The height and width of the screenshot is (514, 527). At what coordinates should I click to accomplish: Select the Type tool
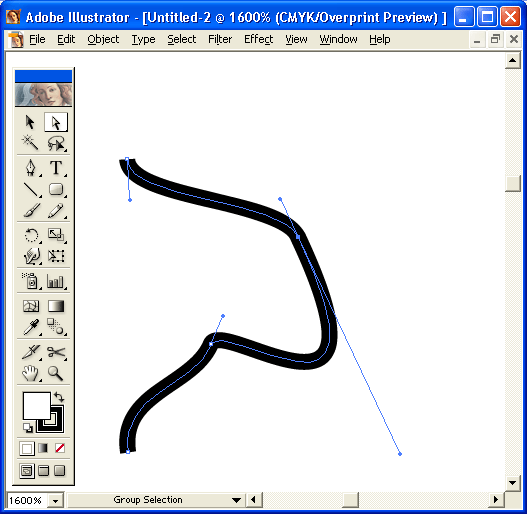[x=56, y=167]
